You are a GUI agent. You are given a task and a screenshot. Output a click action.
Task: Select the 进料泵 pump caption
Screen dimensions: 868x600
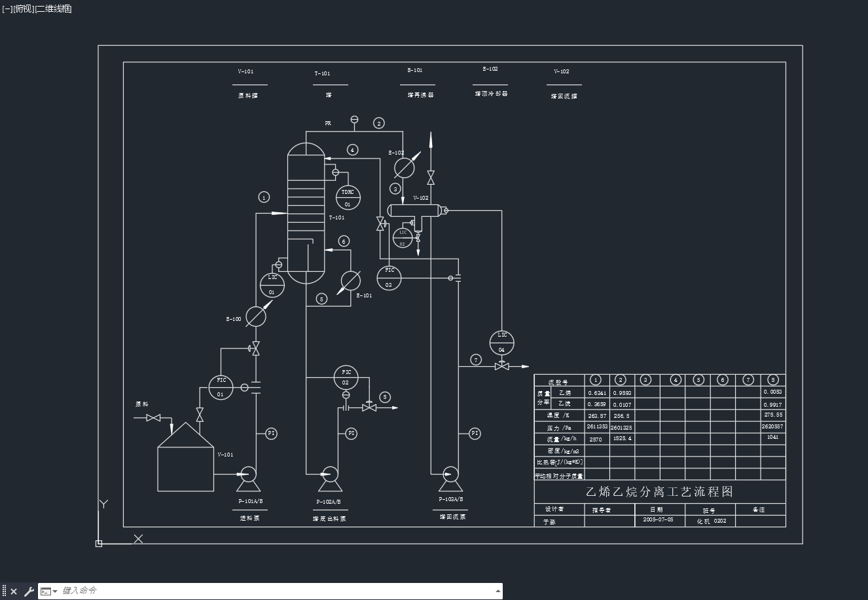pos(250,518)
